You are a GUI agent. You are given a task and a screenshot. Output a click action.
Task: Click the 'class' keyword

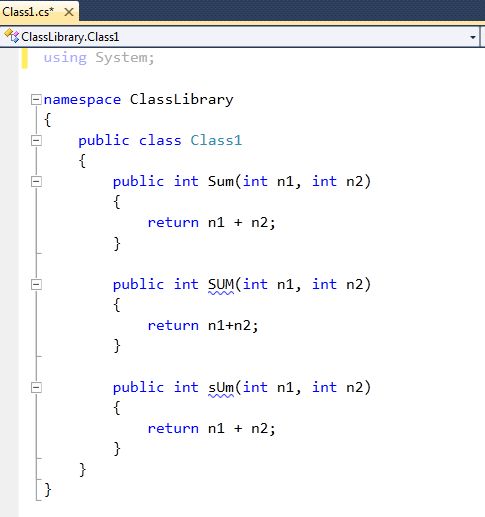tap(160, 140)
